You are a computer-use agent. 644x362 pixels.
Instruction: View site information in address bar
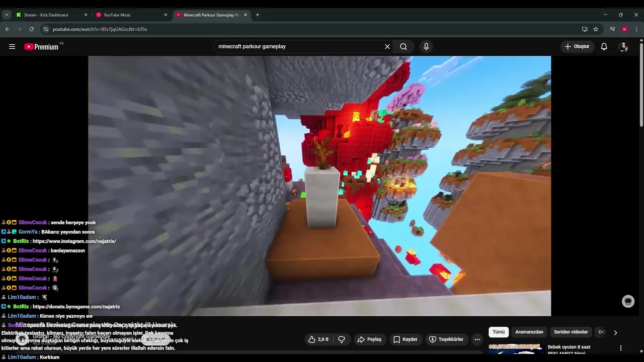[x=46, y=29]
